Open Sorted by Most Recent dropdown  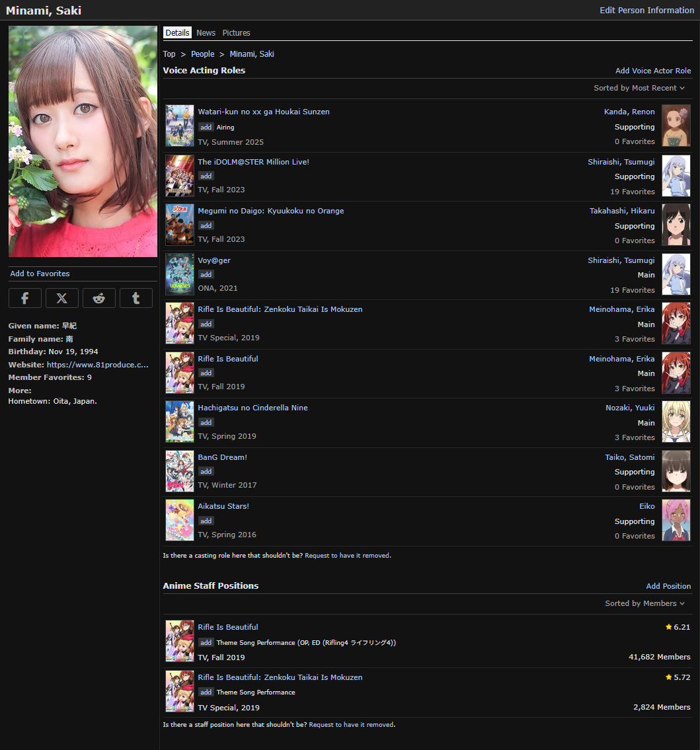[x=639, y=88]
